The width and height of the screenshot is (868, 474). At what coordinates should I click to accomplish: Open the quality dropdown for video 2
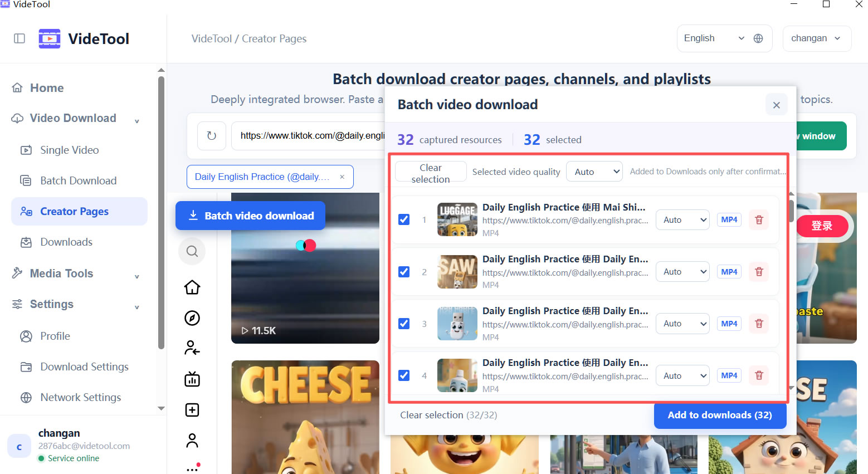pyautogui.click(x=682, y=272)
